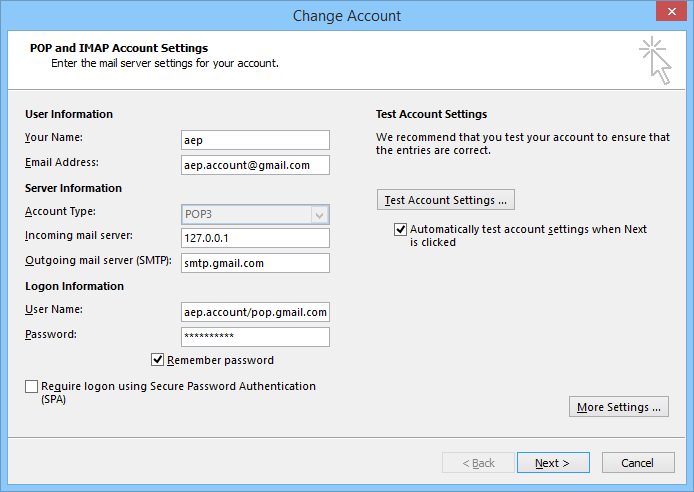The image size is (694, 492).
Task: Click the 'Account Type:' label
Action: (x=60, y=211)
